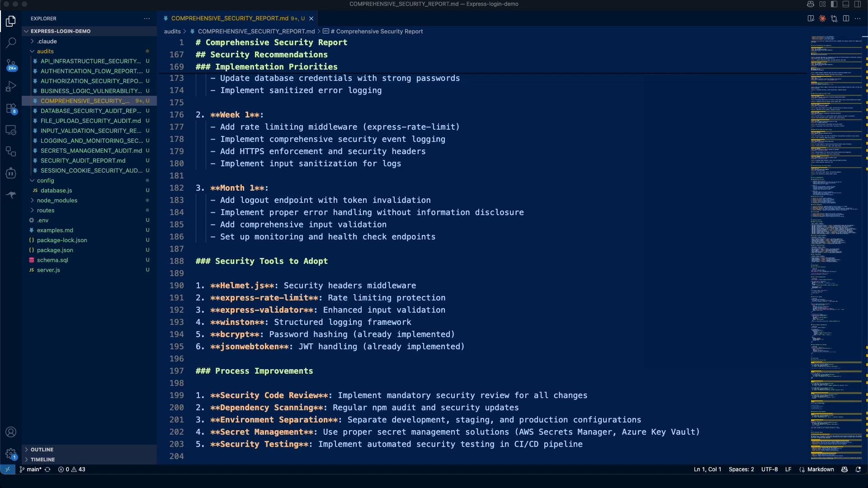Open editor More Actions ellipsis menu
868x488 pixels.
pos(858,19)
